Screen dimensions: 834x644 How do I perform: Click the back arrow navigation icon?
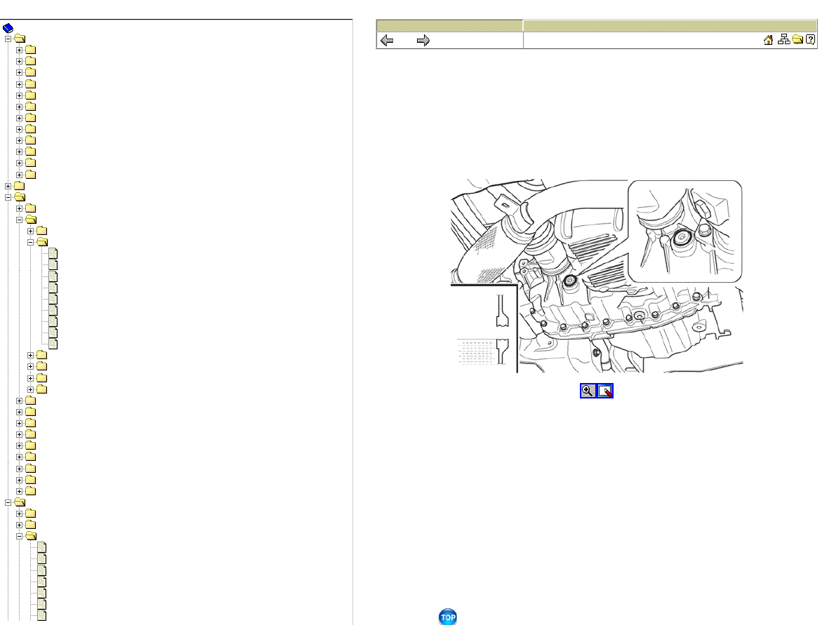tap(387, 41)
